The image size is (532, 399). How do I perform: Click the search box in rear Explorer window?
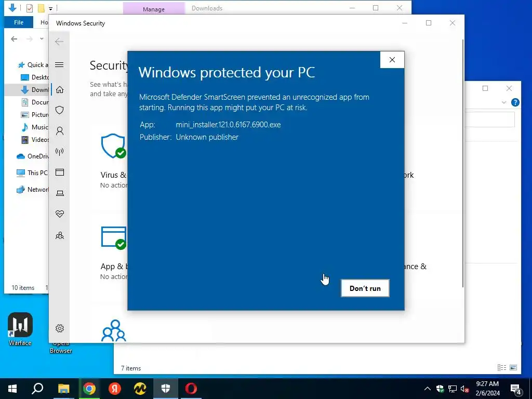pyautogui.click(x=489, y=120)
